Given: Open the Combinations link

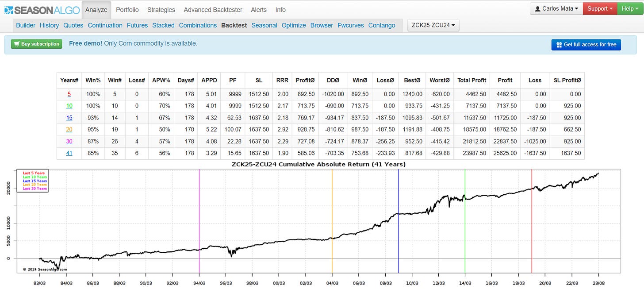Looking at the screenshot, I should pos(198,25).
